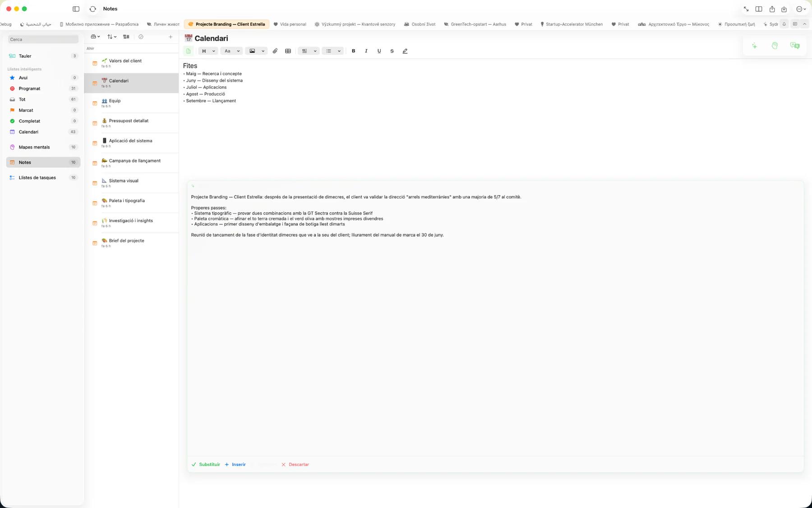The height and width of the screenshot is (508, 812).
Task: Select Completat smart list
Action: point(43,121)
